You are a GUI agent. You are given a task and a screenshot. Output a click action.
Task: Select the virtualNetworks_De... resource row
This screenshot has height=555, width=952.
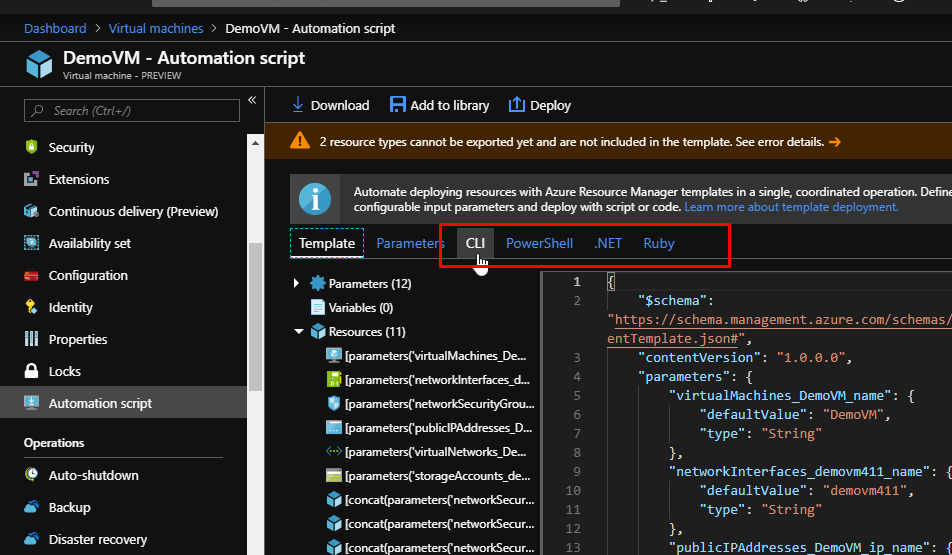427,452
